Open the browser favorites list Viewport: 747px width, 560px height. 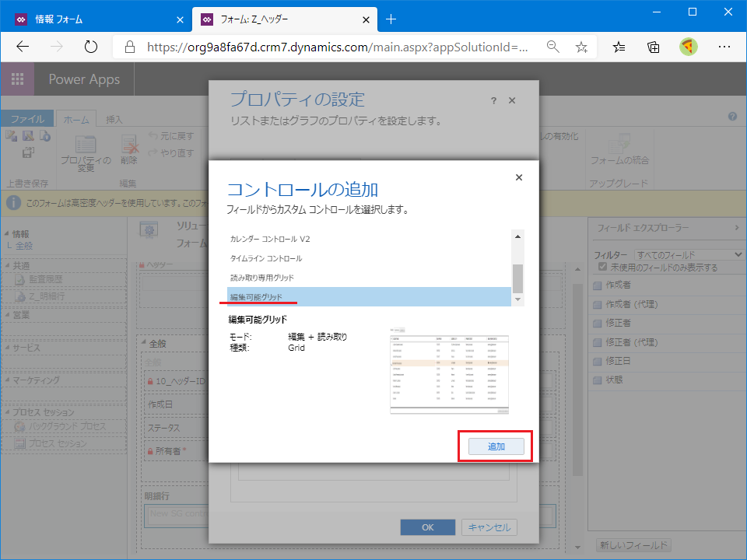click(x=619, y=47)
